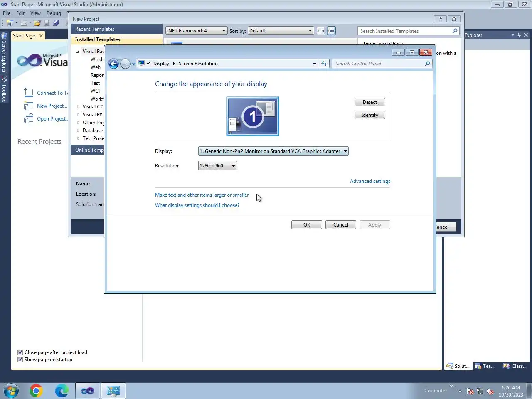
Task: Click the Forward arrow in Screen Resolution window
Action: click(125, 64)
